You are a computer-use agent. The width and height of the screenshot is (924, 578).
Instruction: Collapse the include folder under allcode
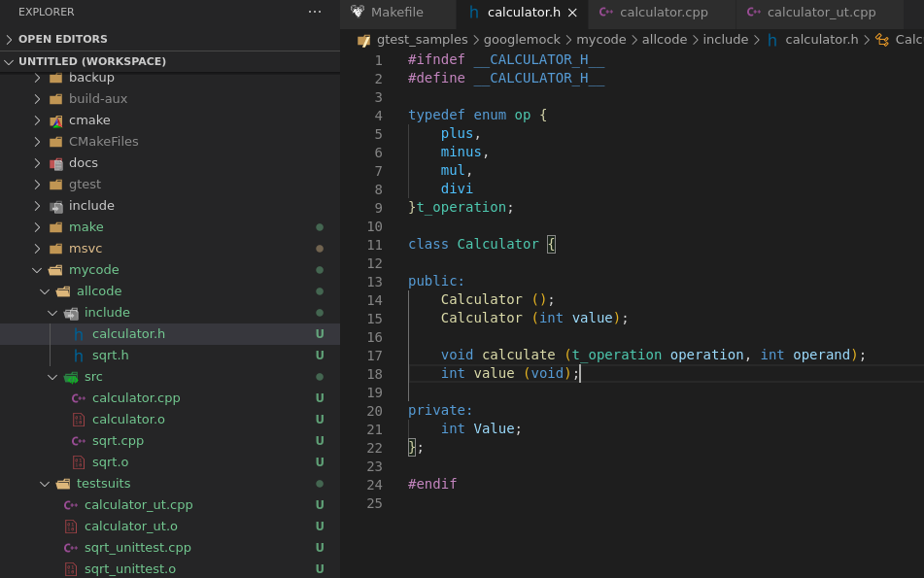pos(53,312)
